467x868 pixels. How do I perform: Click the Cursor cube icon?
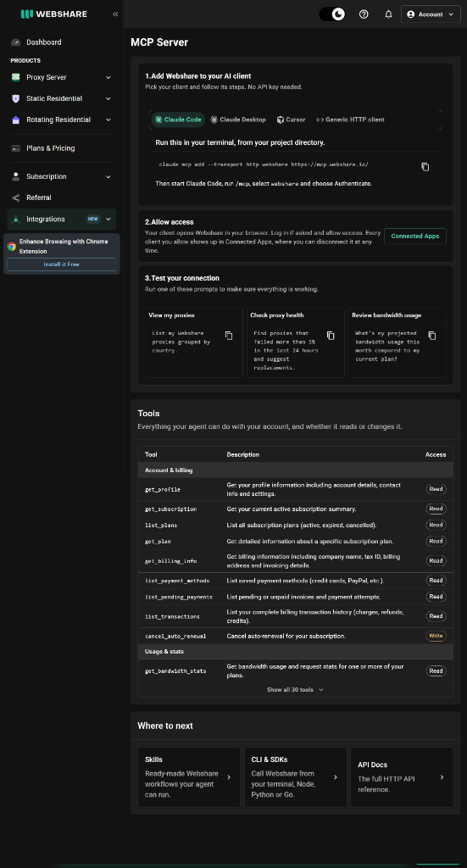(281, 120)
